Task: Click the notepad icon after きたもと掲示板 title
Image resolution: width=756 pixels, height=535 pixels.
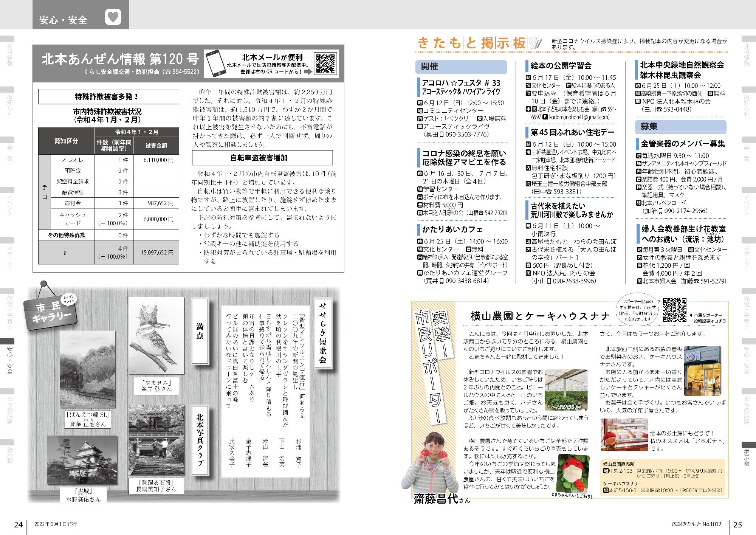Action: click(x=536, y=43)
